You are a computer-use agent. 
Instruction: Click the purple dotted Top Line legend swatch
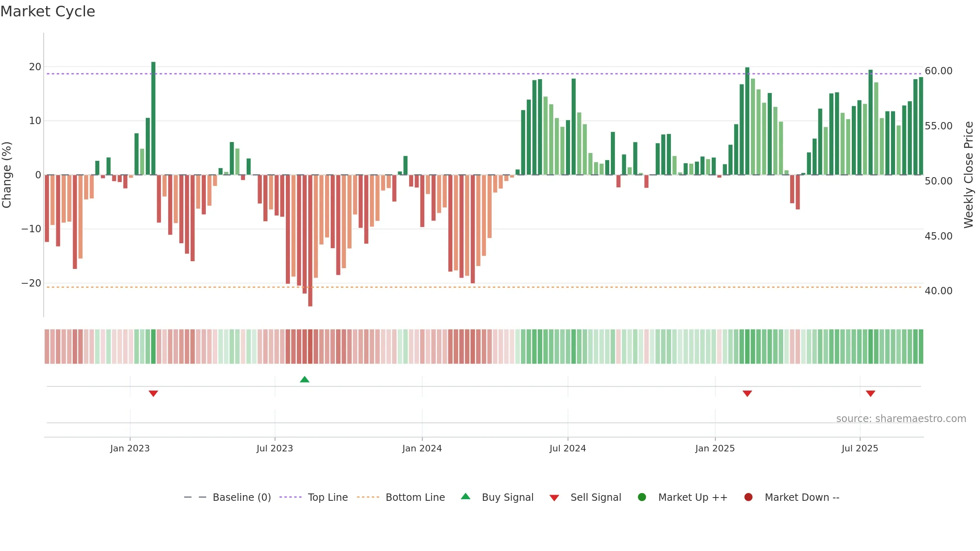tap(290, 497)
